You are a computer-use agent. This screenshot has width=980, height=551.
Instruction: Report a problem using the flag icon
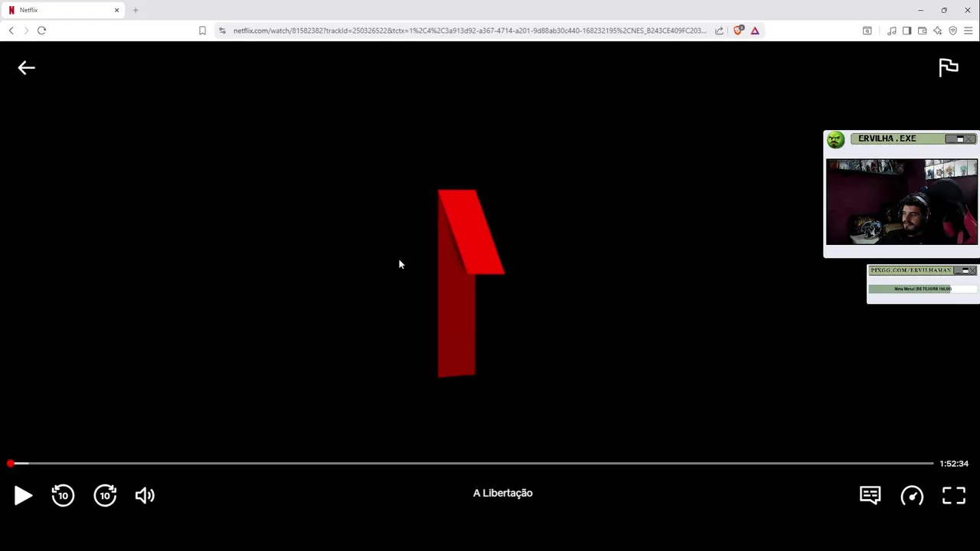coord(949,67)
